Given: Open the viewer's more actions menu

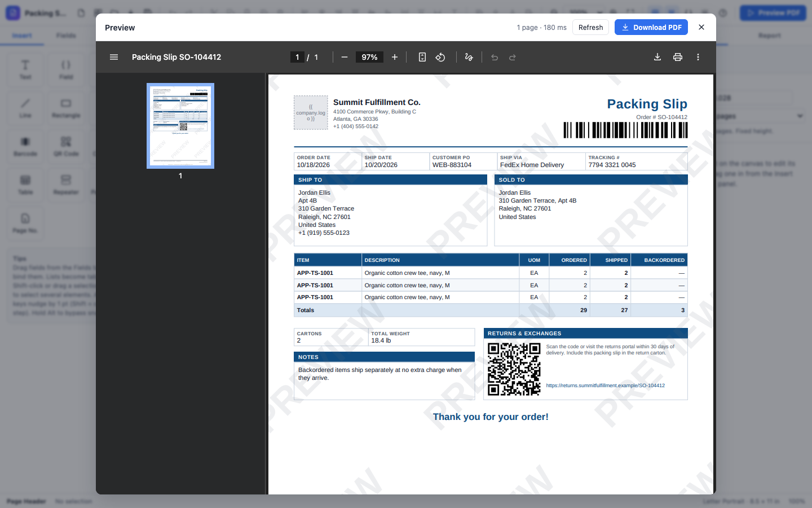Looking at the screenshot, I should [x=698, y=57].
